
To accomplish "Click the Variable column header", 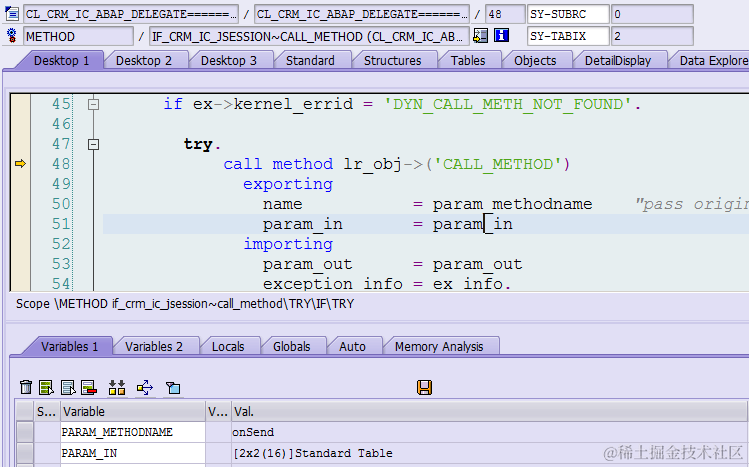I will click(x=133, y=412).
